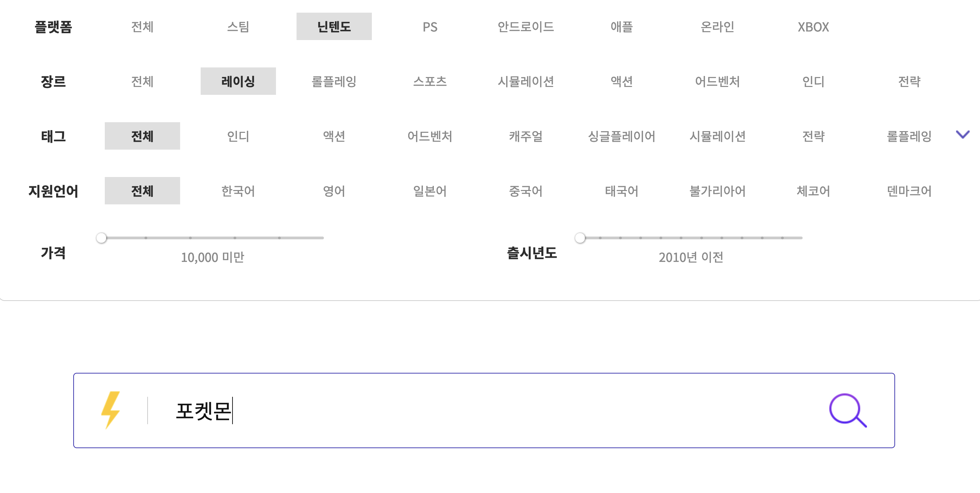This screenshot has height=493, width=980.
Task: Pick the 시뮬레이션 tag
Action: pos(717,136)
